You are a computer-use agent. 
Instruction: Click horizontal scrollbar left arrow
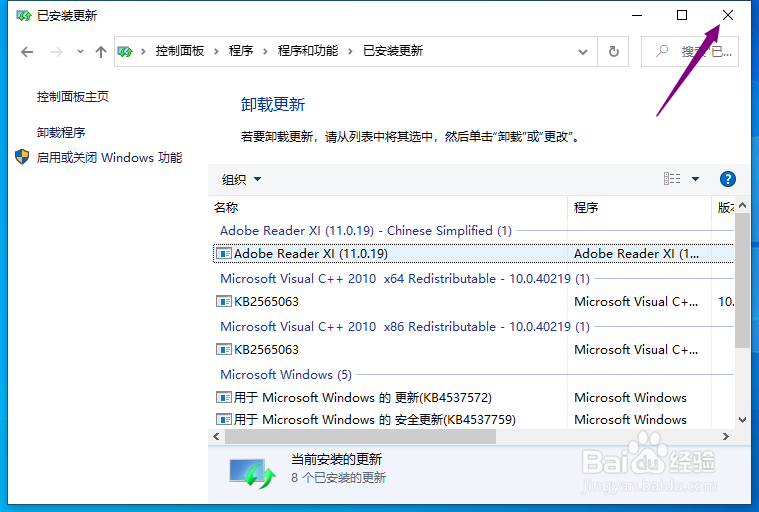pos(216,437)
